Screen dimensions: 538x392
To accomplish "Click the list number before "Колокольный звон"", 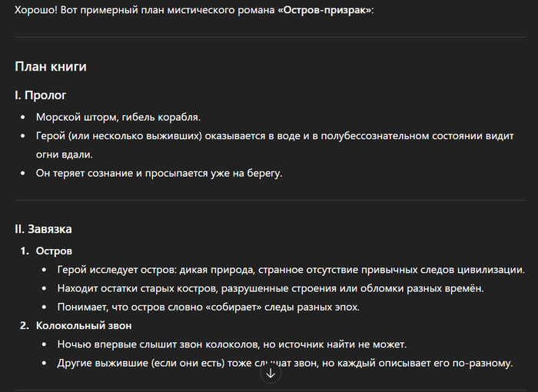I will click(24, 325).
